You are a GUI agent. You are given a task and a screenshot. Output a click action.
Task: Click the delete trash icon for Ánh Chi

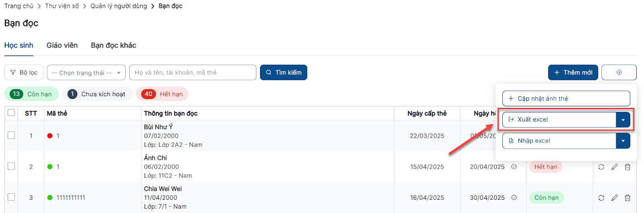(x=627, y=167)
